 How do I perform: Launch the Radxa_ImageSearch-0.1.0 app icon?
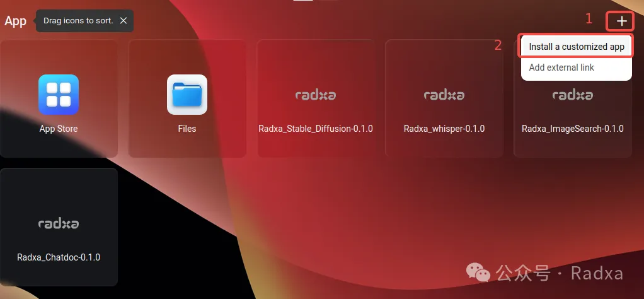573,95
